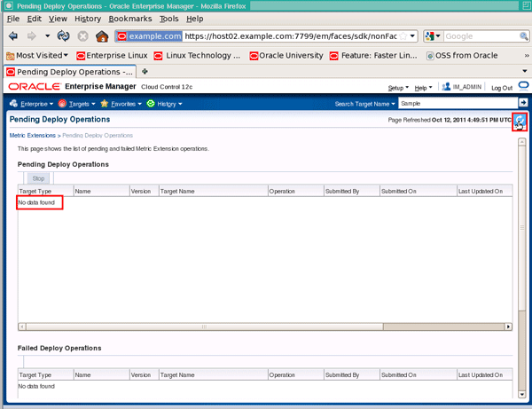Click the horizontal scrollbar left arrow
The height and width of the screenshot is (409, 532).
(x=21, y=326)
